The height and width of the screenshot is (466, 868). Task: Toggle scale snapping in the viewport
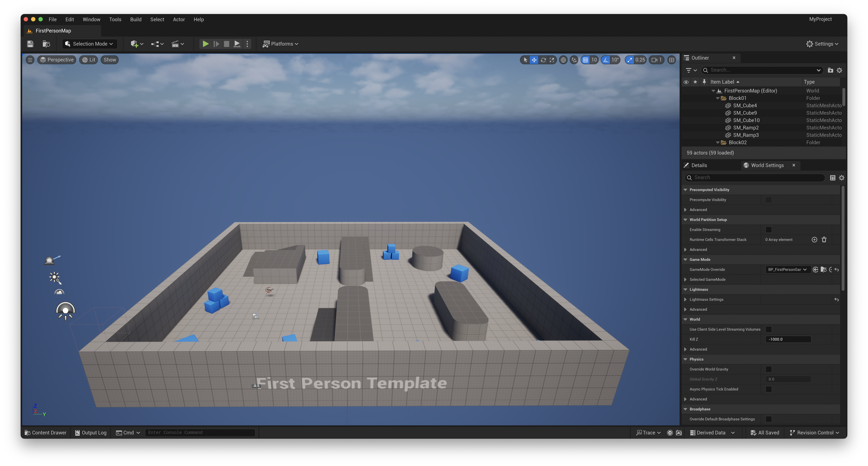629,60
